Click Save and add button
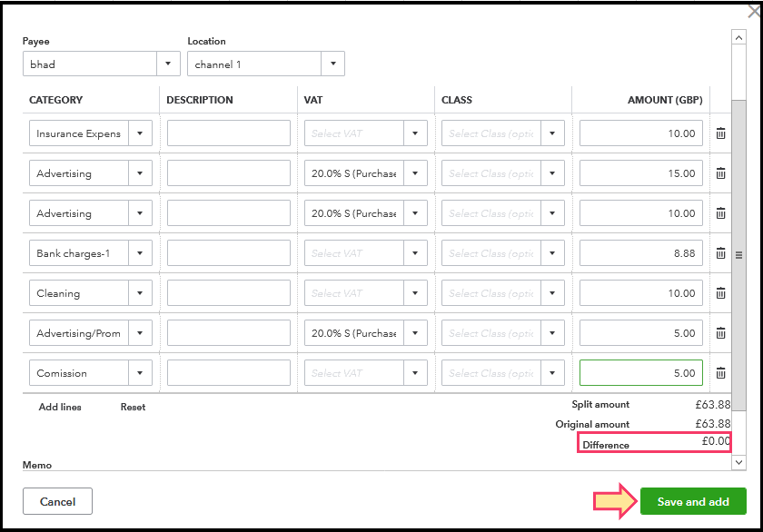Image resolution: width=763 pixels, height=532 pixels. tap(693, 502)
